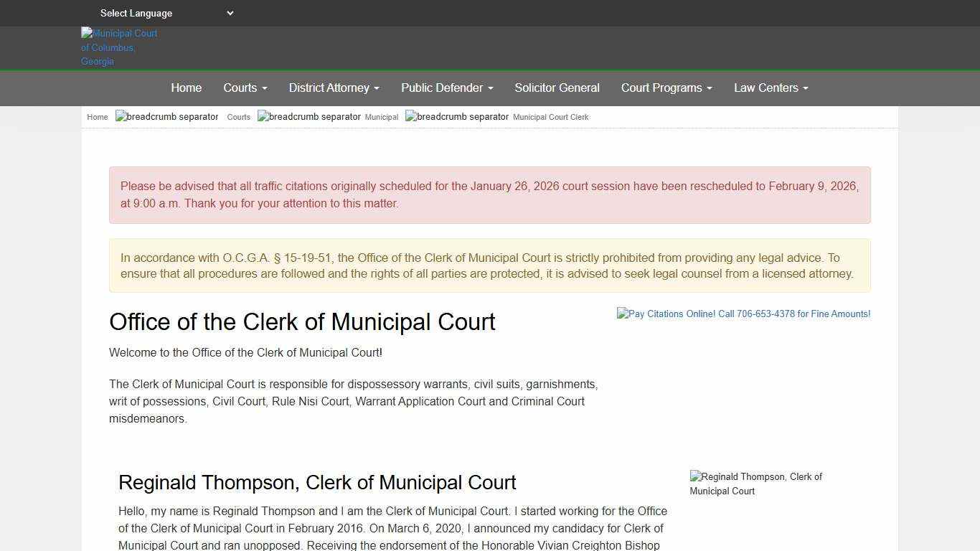Expand the Public Defender menu
Viewport: 980px width, 551px height.
pos(446,88)
